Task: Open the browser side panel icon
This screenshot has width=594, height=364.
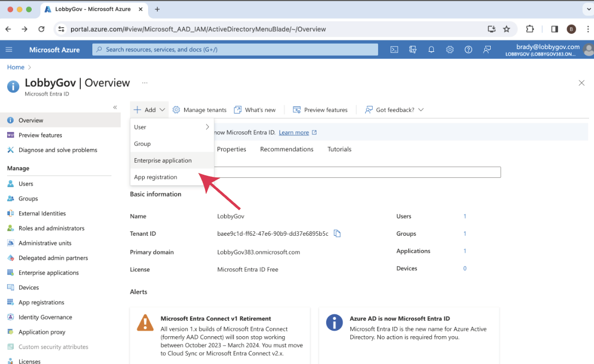Action: 555,29
